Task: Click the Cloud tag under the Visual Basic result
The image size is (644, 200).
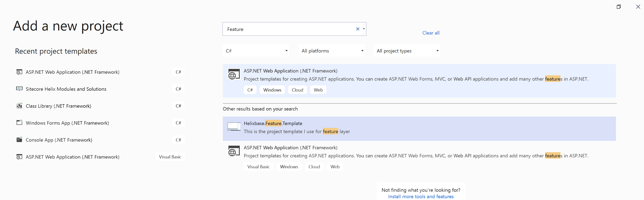Action: pos(314,167)
